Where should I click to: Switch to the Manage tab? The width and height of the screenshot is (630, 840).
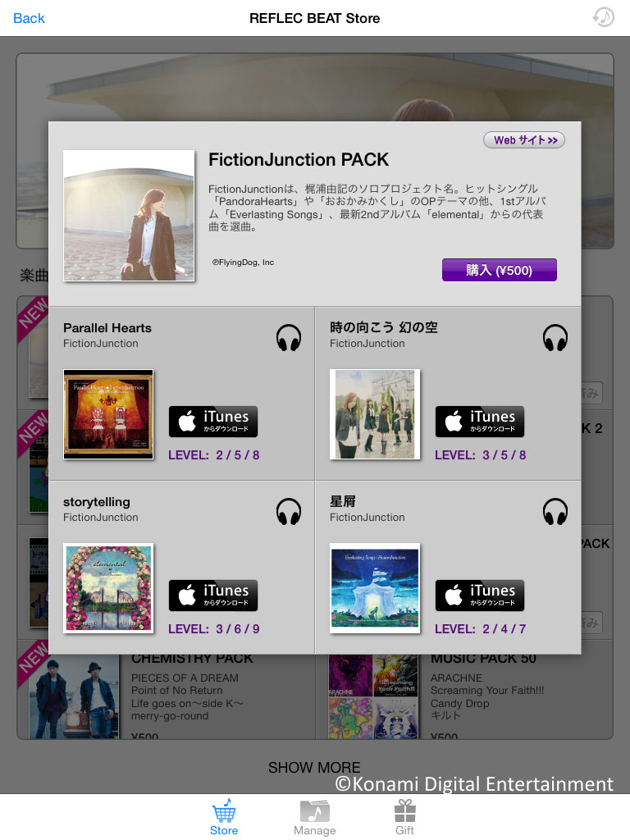coord(314,818)
